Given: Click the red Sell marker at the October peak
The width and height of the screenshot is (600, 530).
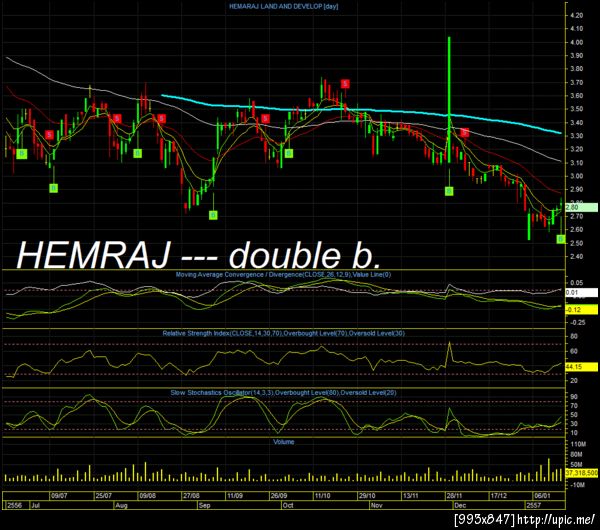Looking at the screenshot, I should click(345, 84).
